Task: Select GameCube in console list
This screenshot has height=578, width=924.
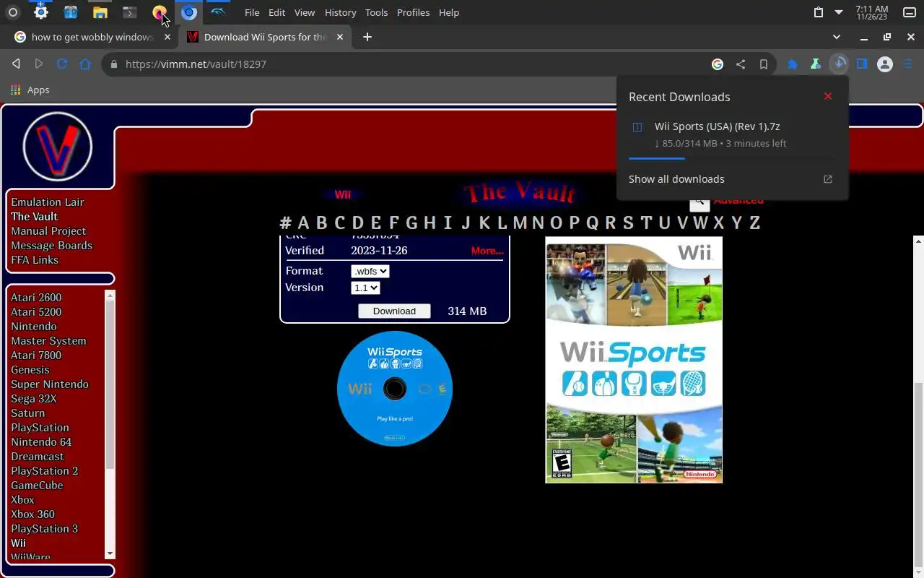Action: (x=37, y=486)
